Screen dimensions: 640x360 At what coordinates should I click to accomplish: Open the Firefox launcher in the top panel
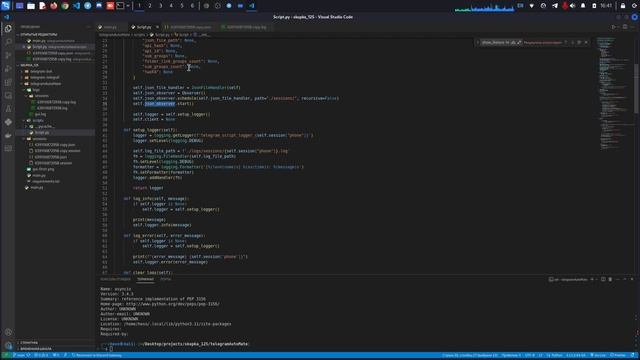pos(53,6)
